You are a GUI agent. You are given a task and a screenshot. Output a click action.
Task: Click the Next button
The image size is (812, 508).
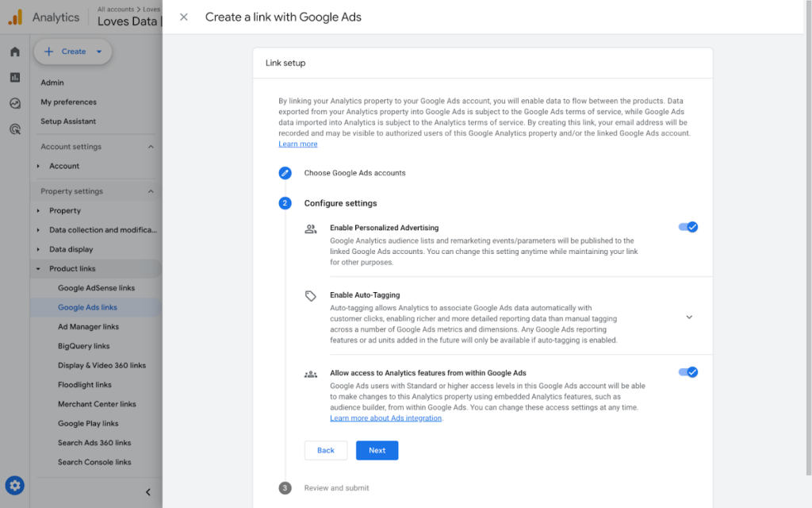click(377, 451)
